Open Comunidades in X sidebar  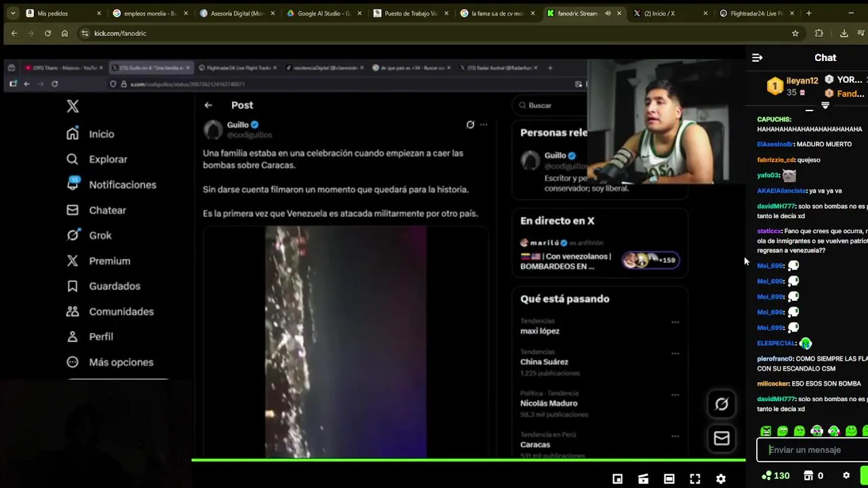pos(110,312)
